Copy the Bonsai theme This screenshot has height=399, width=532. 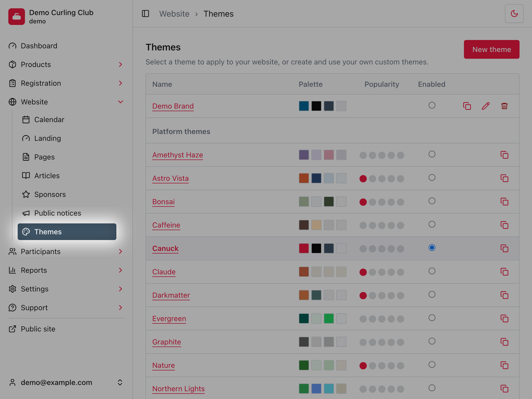point(504,202)
